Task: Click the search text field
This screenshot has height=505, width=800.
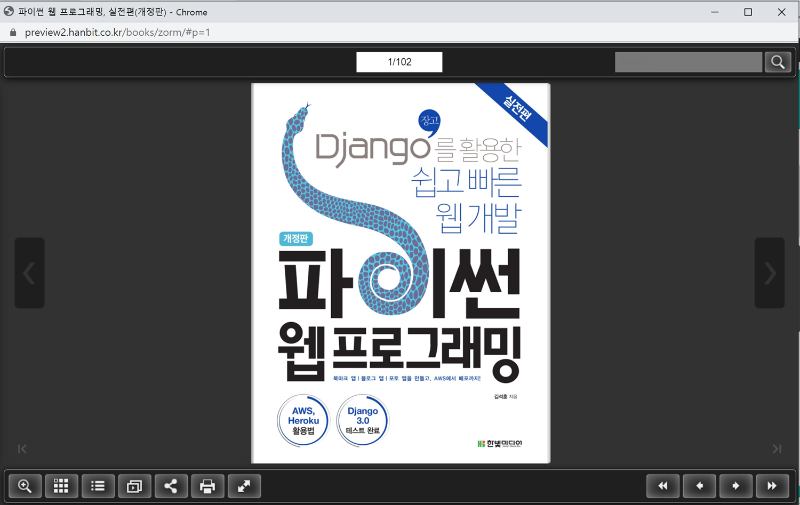Action: [688, 62]
